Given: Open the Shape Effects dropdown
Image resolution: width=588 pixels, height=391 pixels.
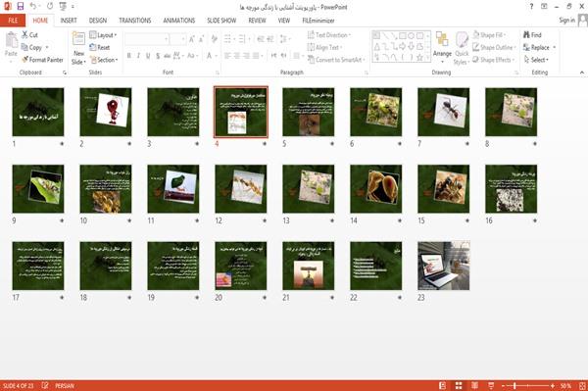Looking at the screenshot, I should tap(494, 60).
